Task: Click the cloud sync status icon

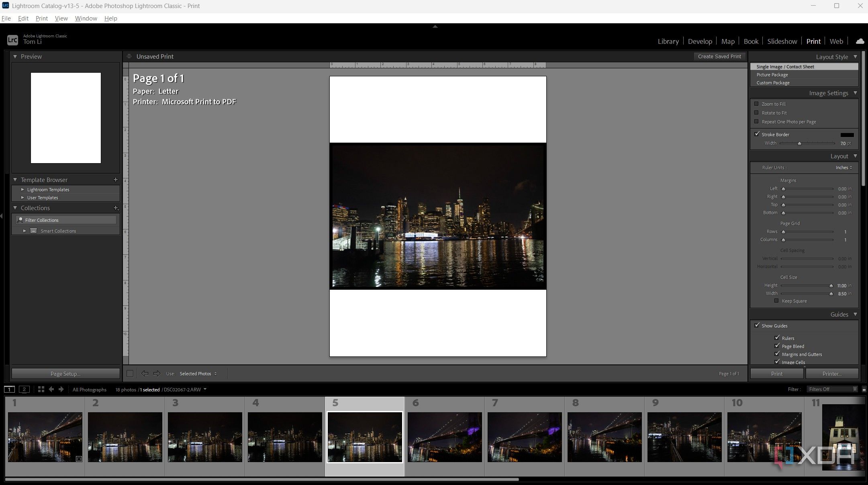Action: 860,41
